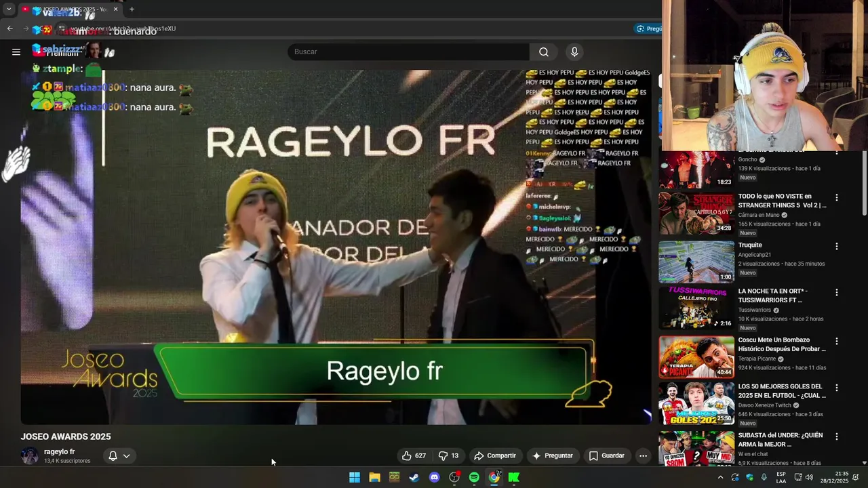Switch to Chrome in the taskbar
The height and width of the screenshot is (488, 868).
click(494, 477)
